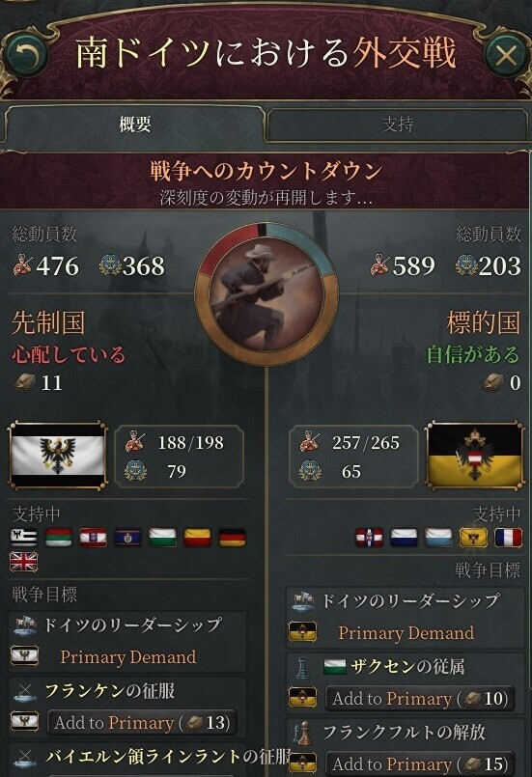Click the France supporter flag
Image resolution: width=532 pixels, height=777 pixels.
[508, 538]
